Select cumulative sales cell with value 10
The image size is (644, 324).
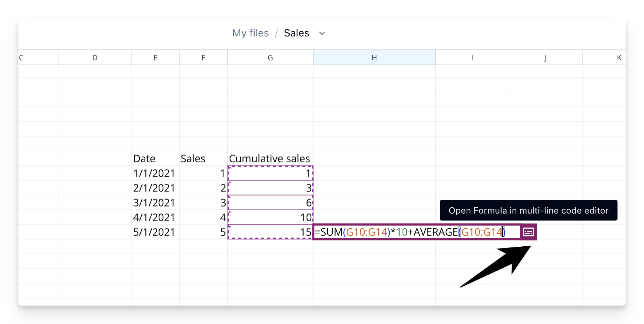coord(270,217)
